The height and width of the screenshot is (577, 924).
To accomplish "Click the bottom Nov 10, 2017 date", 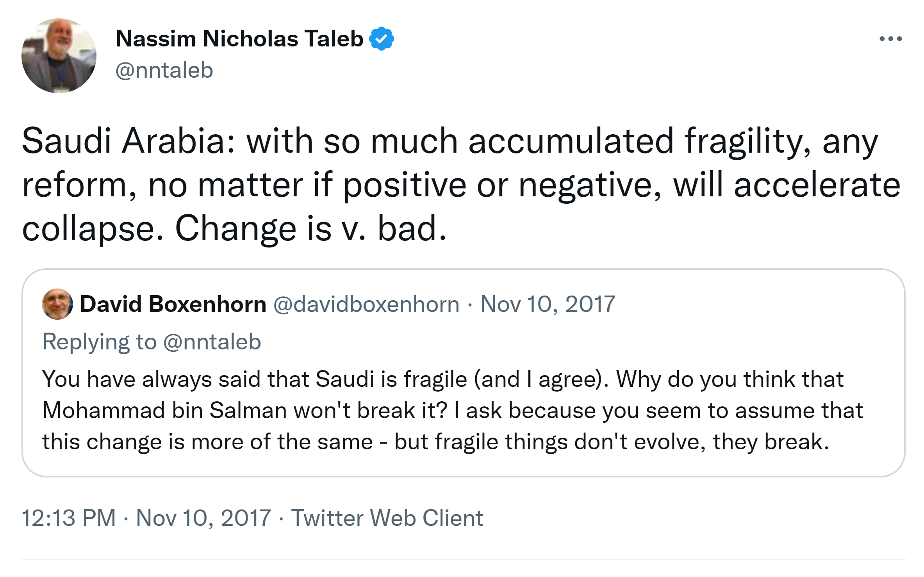I will [x=203, y=518].
